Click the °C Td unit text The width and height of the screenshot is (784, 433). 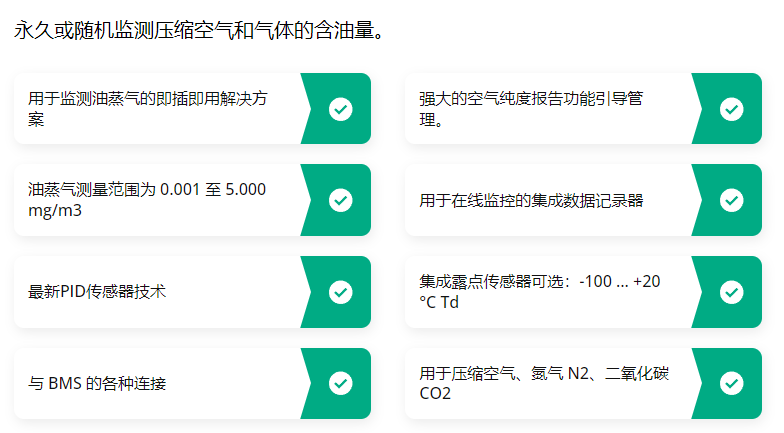click(439, 302)
